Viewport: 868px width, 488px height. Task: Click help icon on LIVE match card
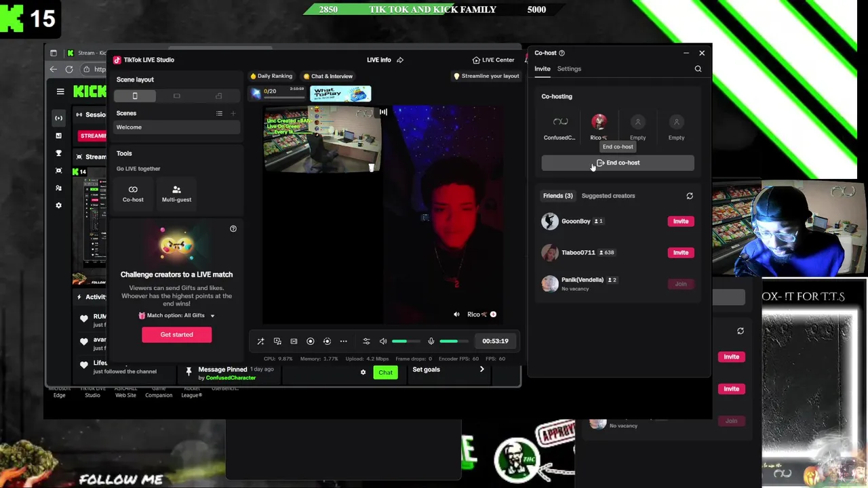[x=233, y=229]
